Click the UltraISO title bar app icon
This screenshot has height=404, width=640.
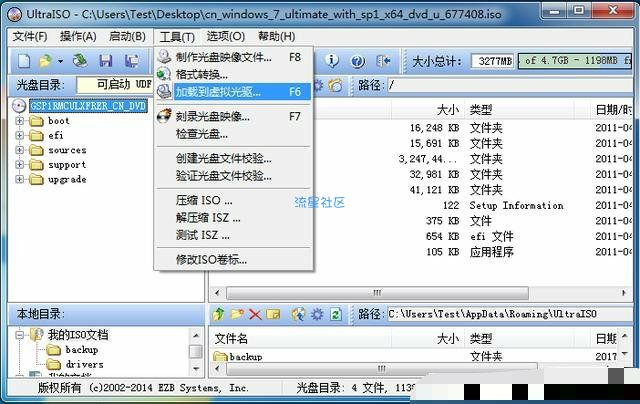tap(14, 14)
